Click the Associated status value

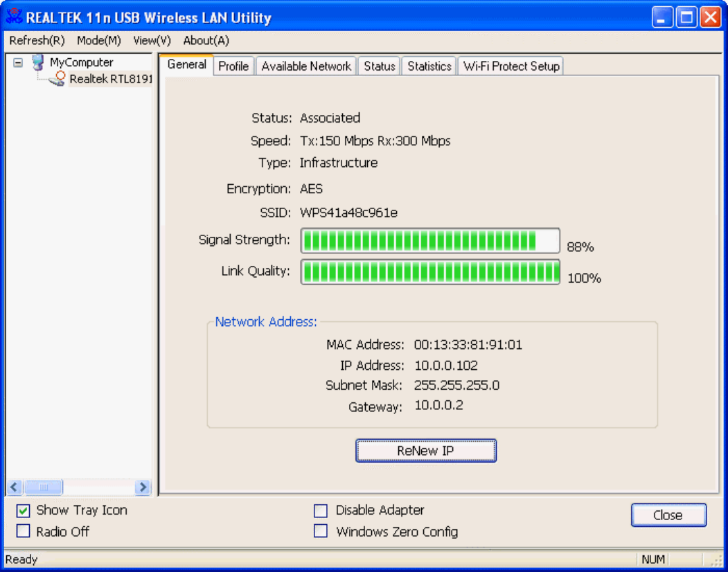coord(330,118)
